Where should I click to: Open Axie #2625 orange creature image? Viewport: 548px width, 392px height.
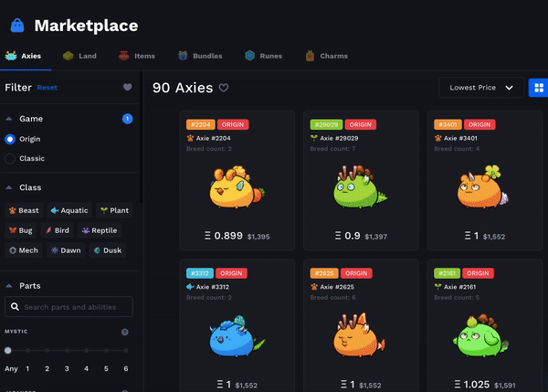[x=359, y=335]
